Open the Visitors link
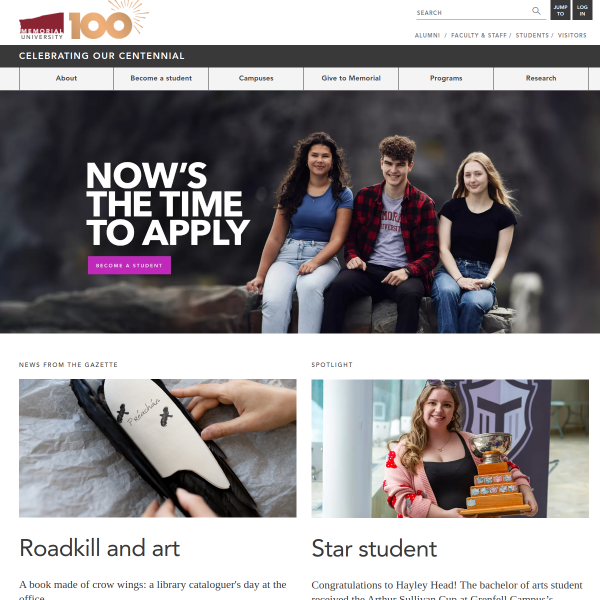The height and width of the screenshot is (600, 600). point(572,35)
